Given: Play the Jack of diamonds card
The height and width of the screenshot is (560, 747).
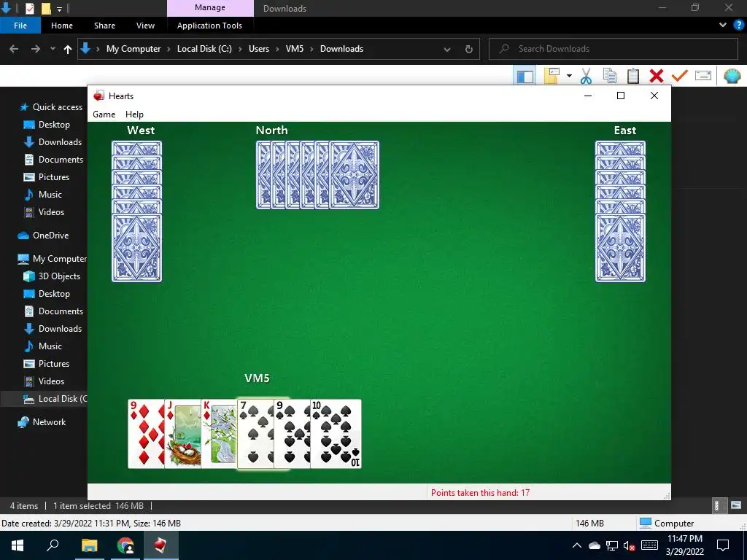Looking at the screenshot, I should pyautogui.click(x=182, y=434).
